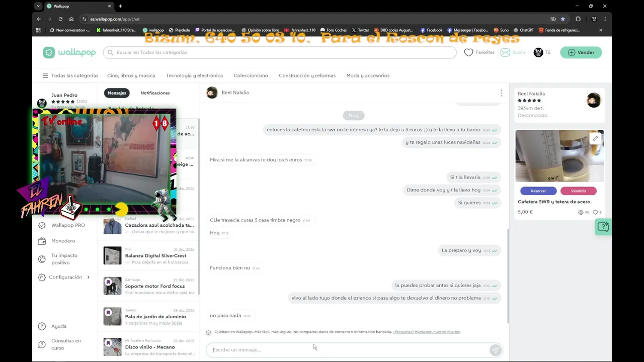Expand Configuración chevron

[x=88, y=277]
